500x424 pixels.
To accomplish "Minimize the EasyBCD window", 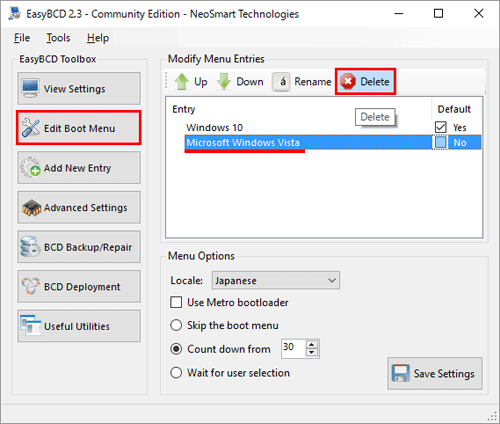I will [399, 14].
